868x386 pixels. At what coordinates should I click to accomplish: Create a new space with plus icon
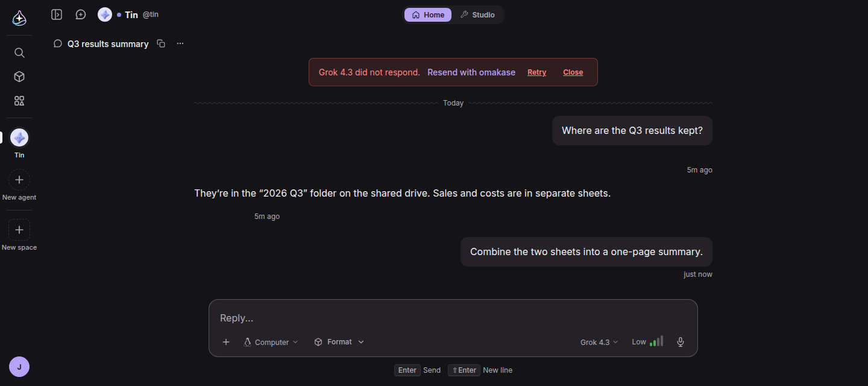click(19, 230)
